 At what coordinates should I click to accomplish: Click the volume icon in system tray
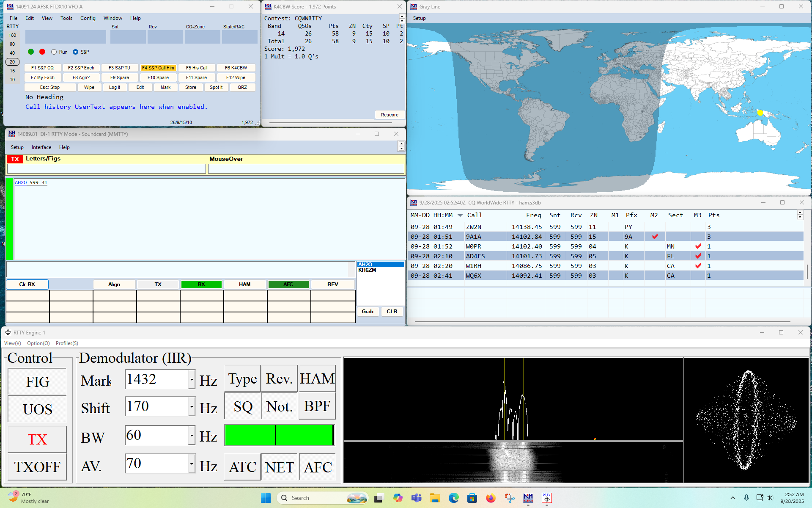pyautogui.click(x=770, y=498)
